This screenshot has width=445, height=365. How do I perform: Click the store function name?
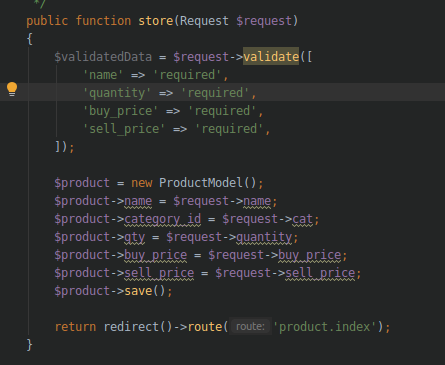(156, 21)
